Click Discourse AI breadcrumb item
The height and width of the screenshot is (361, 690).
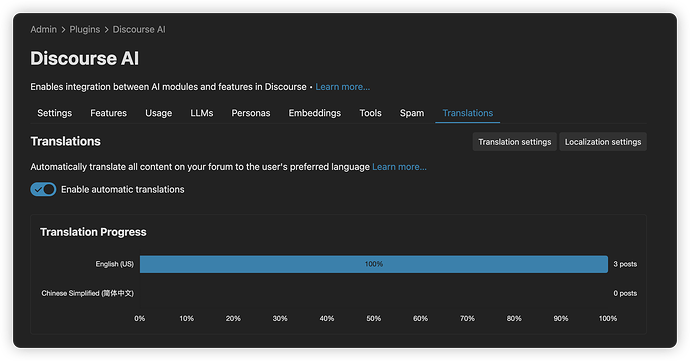pyautogui.click(x=139, y=29)
